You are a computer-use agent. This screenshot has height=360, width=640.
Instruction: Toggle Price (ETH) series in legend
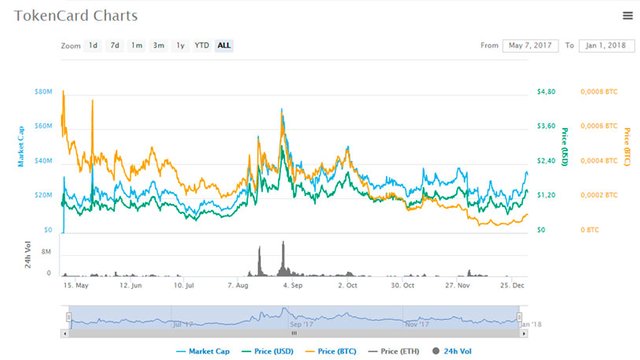(393, 351)
